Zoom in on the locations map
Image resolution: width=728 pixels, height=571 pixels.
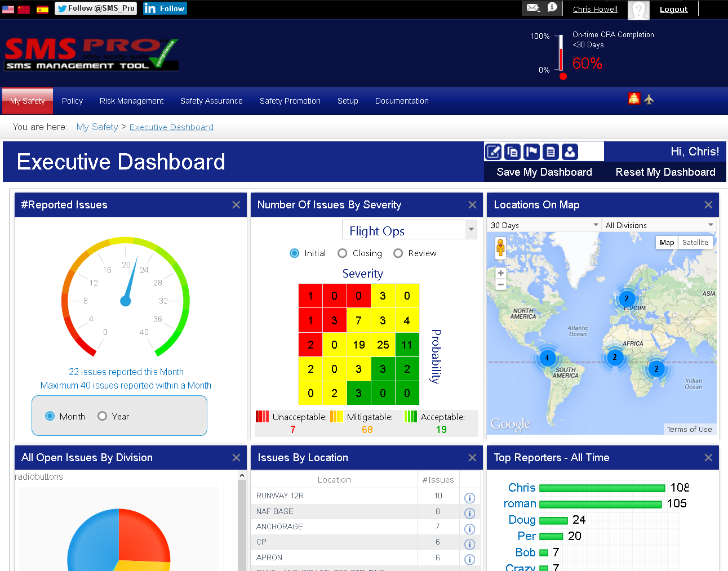pyautogui.click(x=500, y=273)
